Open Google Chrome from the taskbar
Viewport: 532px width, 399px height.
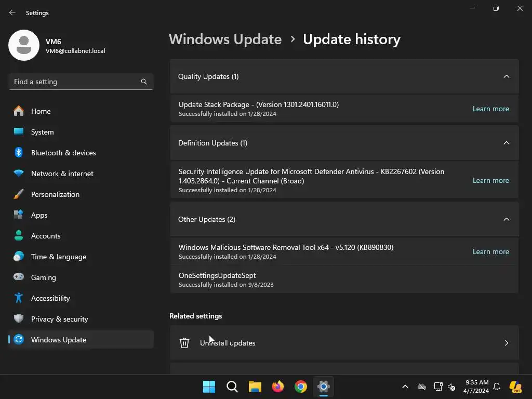point(301,387)
